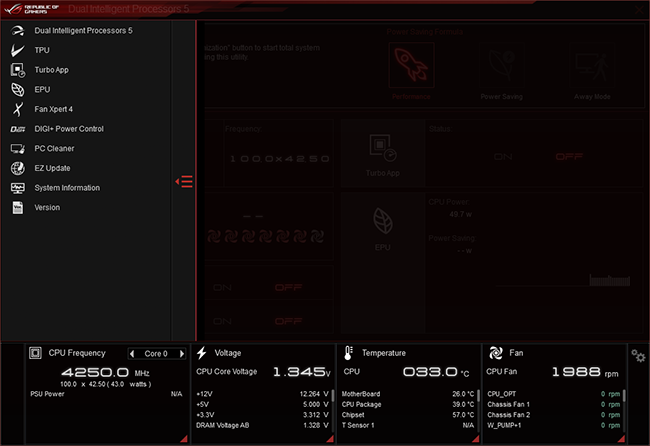Collapse the sidebar menu with red arrow
Image resolution: width=650 pixels, height=446 pixels.
click(x=184, y=182)
